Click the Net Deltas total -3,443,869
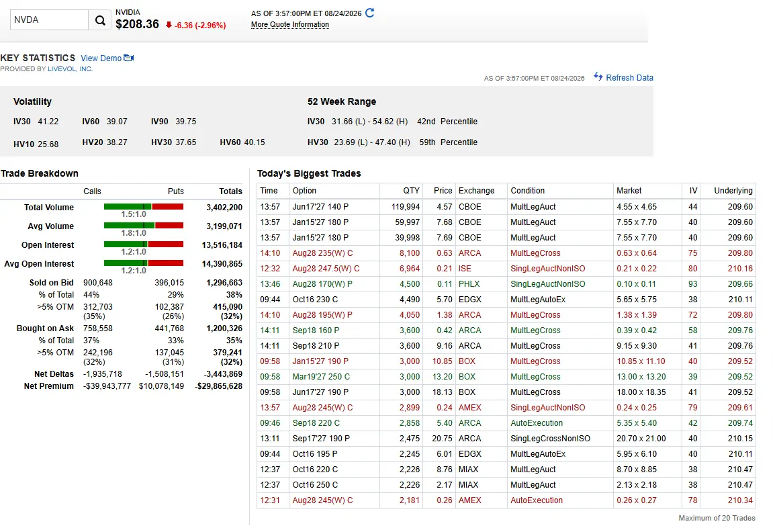 (223, 374)
